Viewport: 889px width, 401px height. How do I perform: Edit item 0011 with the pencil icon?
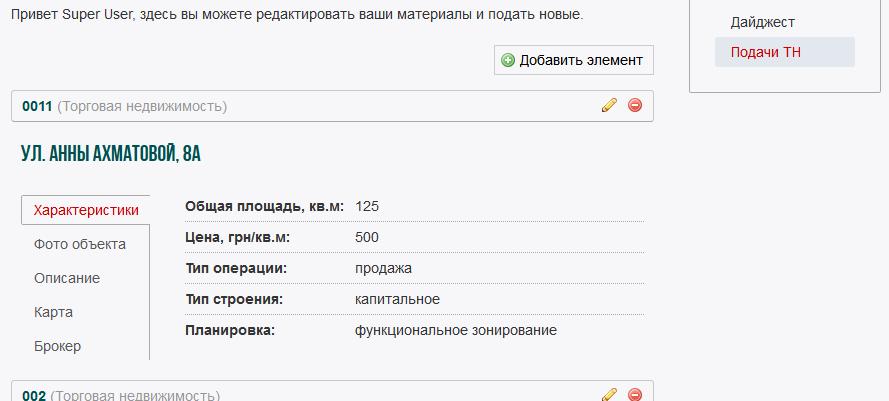609,106
